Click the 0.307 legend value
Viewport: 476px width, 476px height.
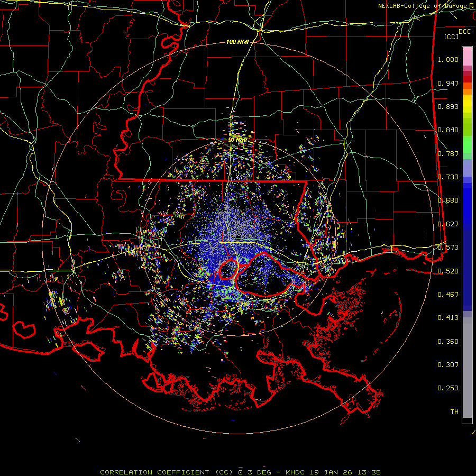pos(448,365)
